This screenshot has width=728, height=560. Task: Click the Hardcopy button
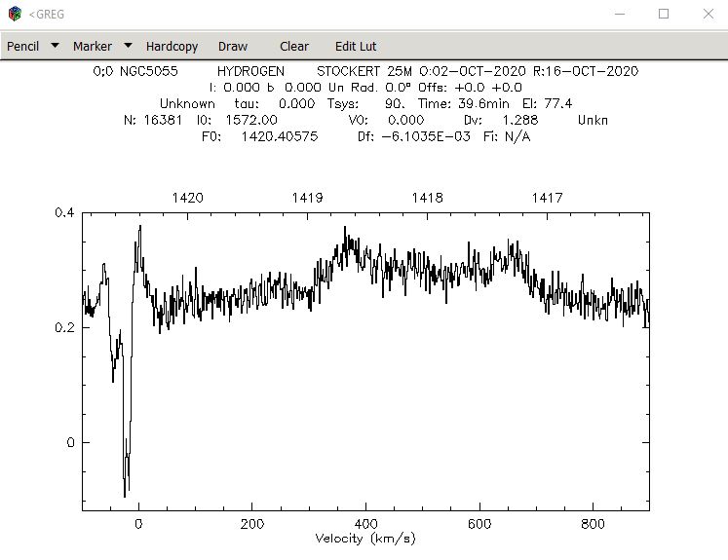click(172, 47)
